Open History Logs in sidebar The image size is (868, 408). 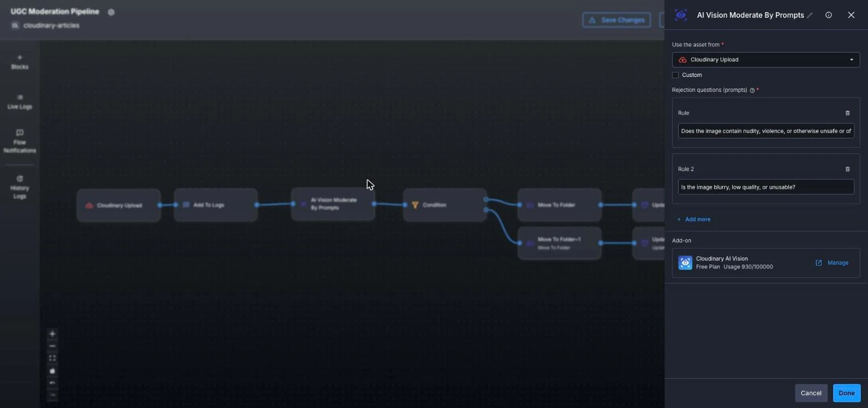[19, 187]
